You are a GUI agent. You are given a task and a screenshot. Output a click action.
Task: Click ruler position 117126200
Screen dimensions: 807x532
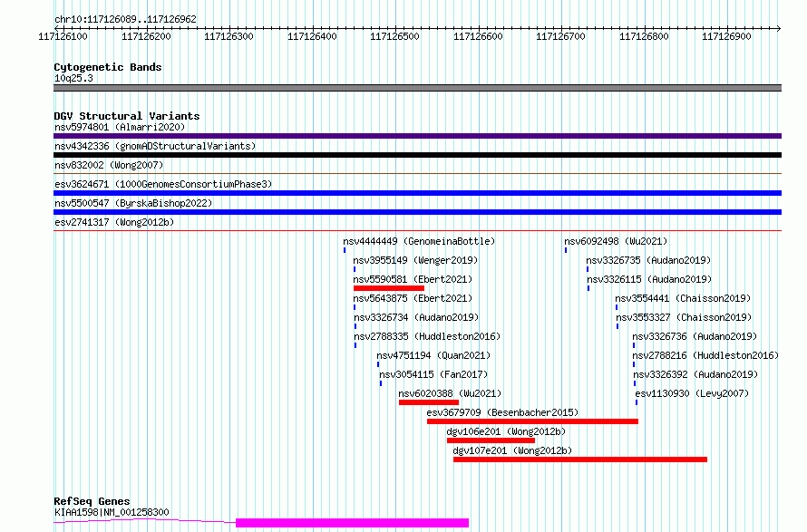pyautogui.click(x=146, y=36)
